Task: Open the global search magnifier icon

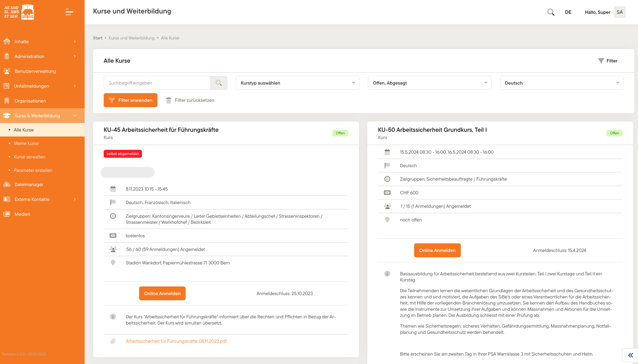Action: [x=551, y=12]
